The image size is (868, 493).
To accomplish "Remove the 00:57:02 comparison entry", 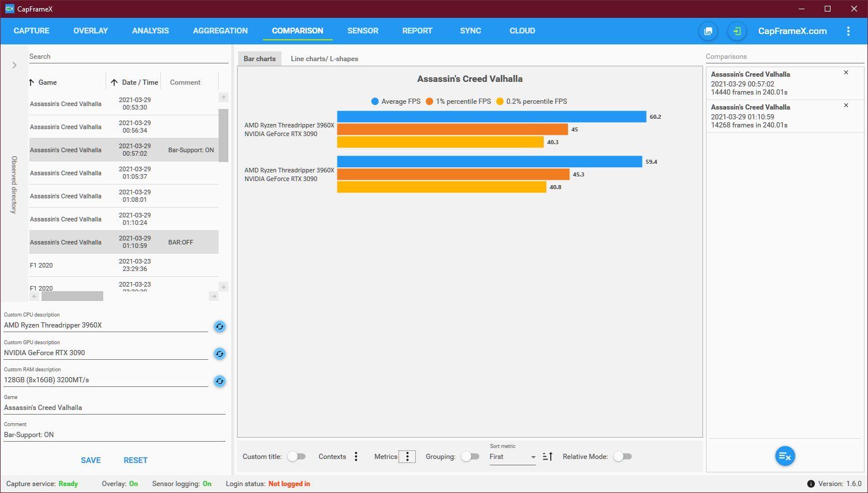I will (846, 73).
